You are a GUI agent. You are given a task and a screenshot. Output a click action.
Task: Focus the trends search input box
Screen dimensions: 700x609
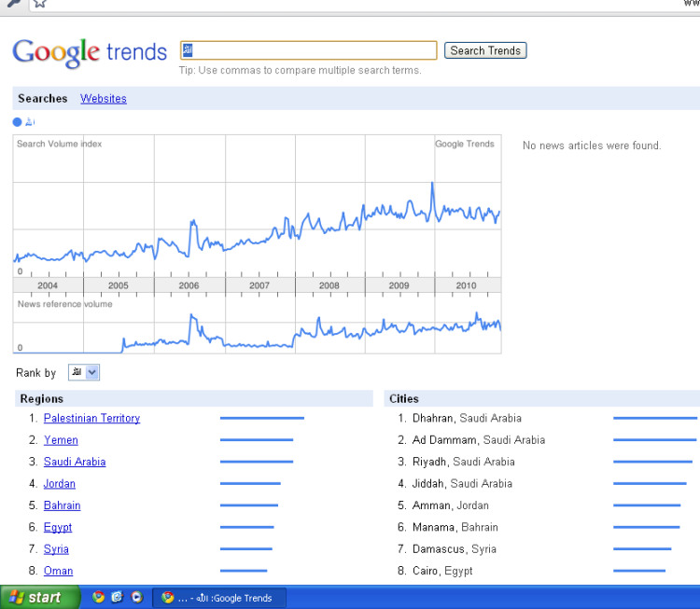309,50
